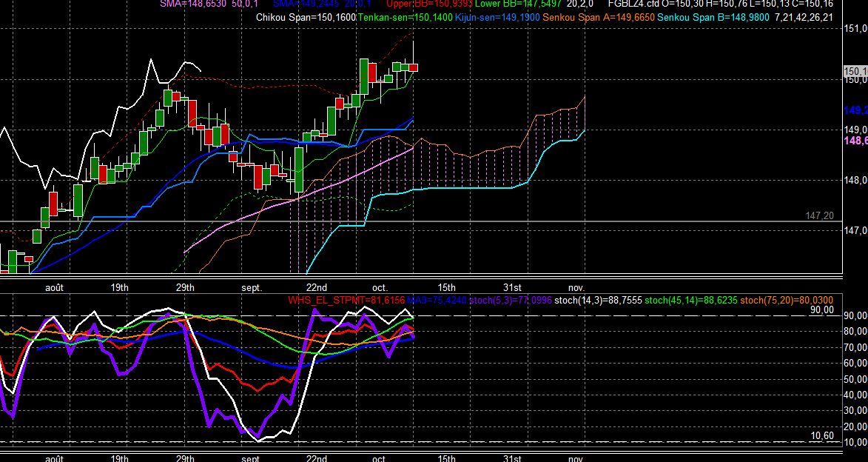Image resolution: width=868 pixels, height=462 pixels.
Task: Click the 70,00 stochastic axis value
Action: [x=856, y=347]
